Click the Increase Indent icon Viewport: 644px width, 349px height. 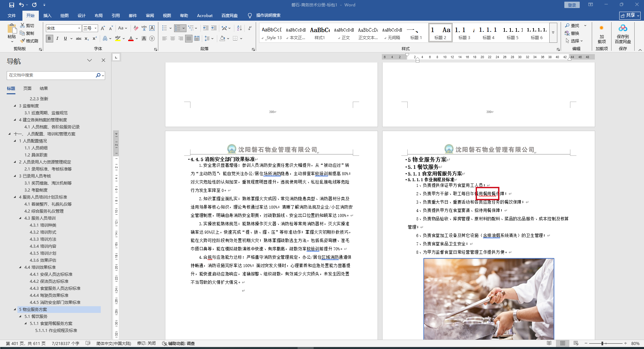pos(214,28)
